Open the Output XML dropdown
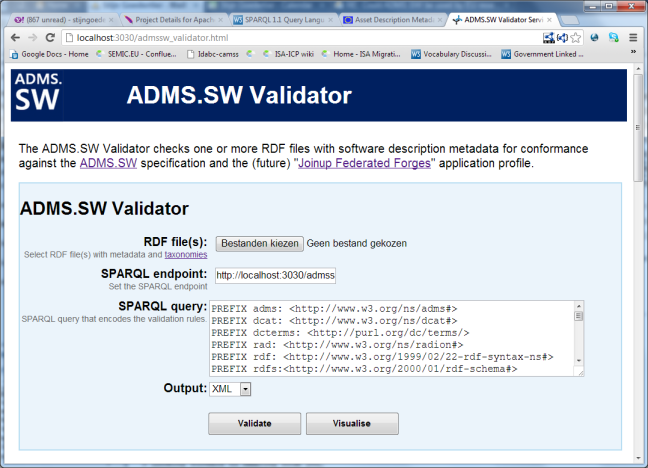Image resolution: width=648 pixels, height=468 pixels. pyautogui.click(x=230, y=389)
